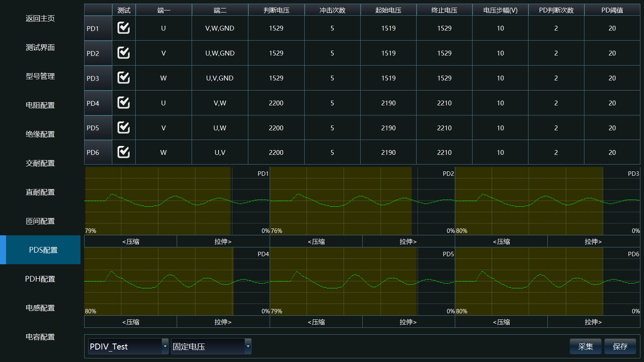Go to 返回主页 in sidebar
Viewport: 644px width, 362px height.
pos(40,19)
